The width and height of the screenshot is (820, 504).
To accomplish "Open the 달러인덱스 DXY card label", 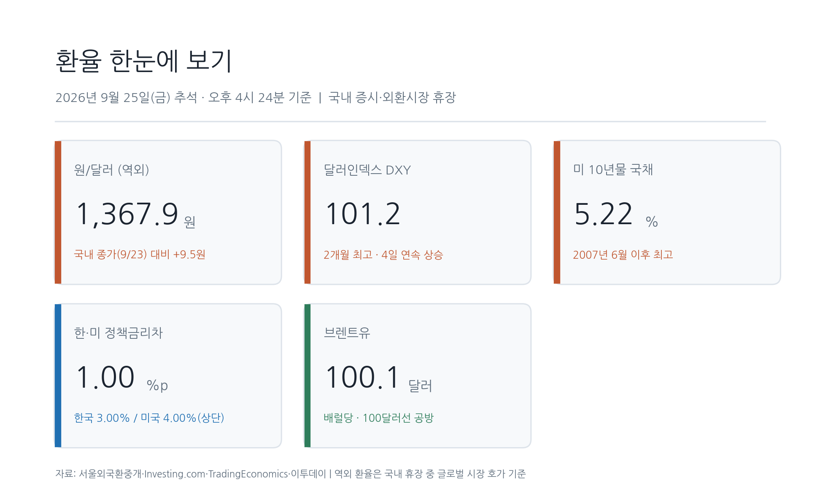I will pyautogui.click(x=367, y=170).
